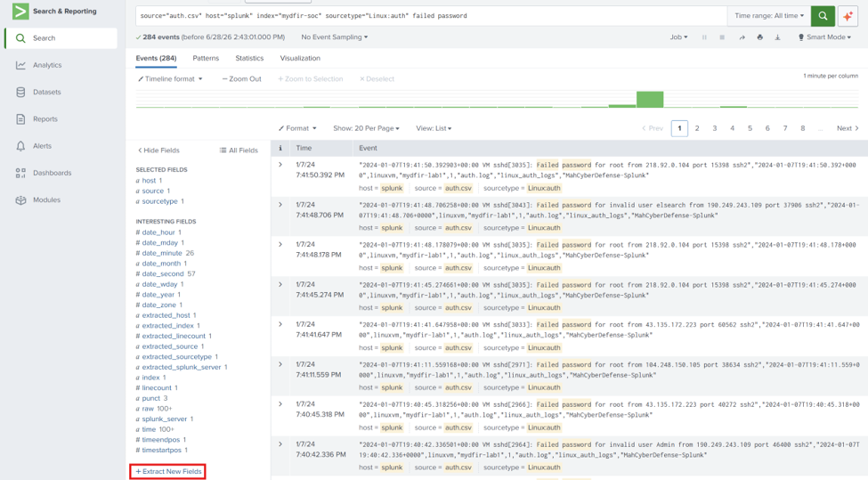Image resolution: width=868 pixels, height=480 pixels.
Task: Open the Smart Mode dropdown
Action: coord(824,37)
